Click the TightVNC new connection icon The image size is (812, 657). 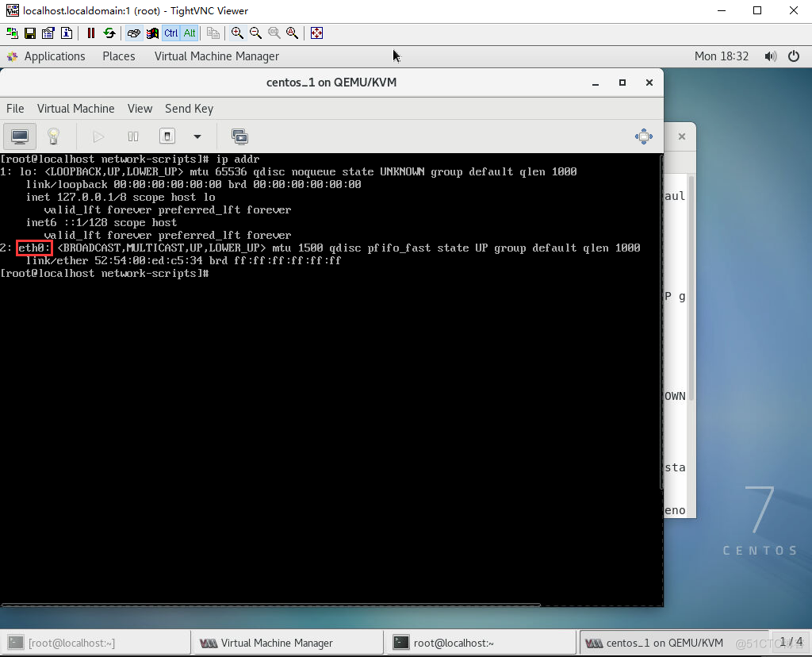[x=12, y=33]
